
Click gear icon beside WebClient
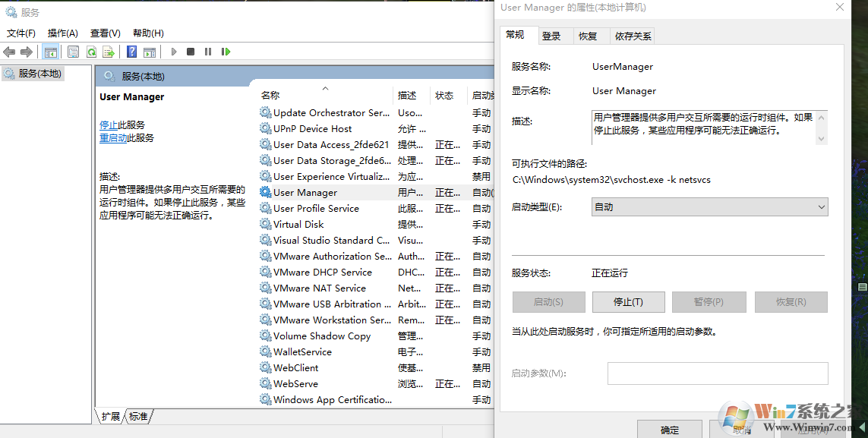point(266,367)
